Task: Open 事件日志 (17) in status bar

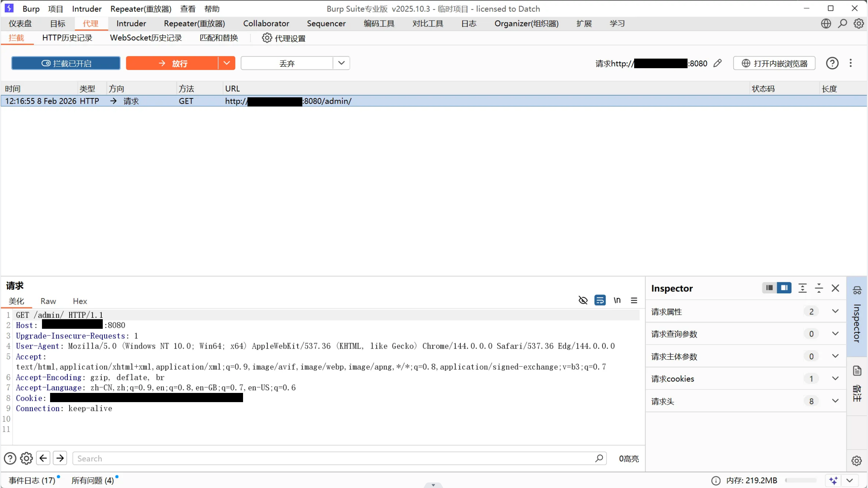Action: point(32,481)
